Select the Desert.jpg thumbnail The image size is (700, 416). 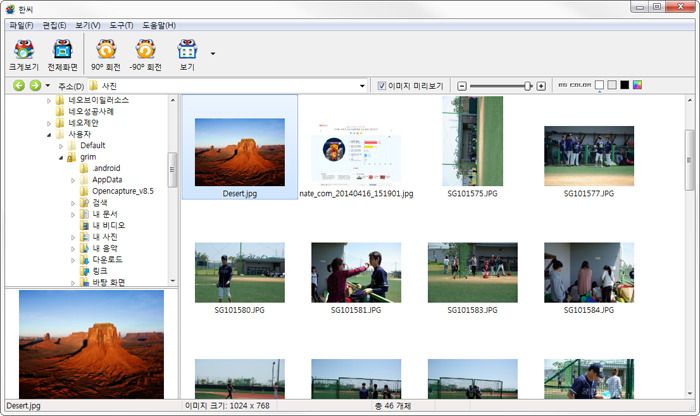pyautogui.click(x=240, y=152)
